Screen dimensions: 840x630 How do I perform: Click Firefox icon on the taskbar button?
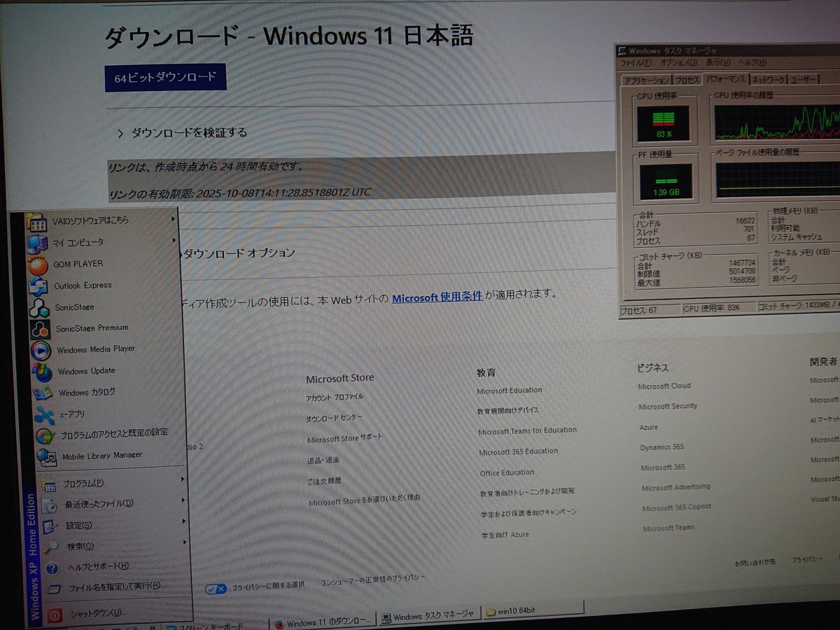(279, 623)
